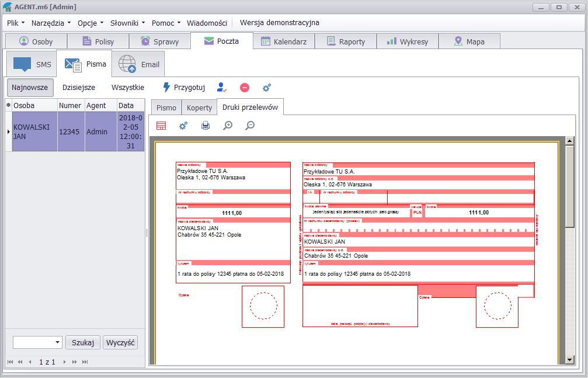Go to last record
588x378 pixels.
pyautogui.click(x=85, y=362)
